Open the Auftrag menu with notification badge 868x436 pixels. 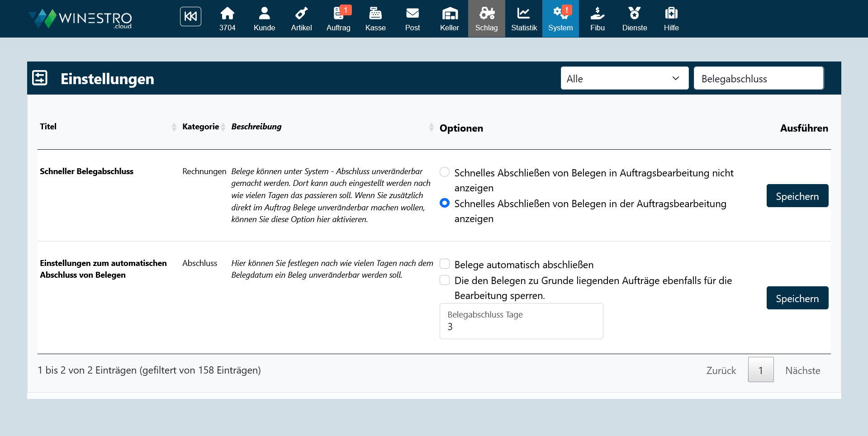338,19
